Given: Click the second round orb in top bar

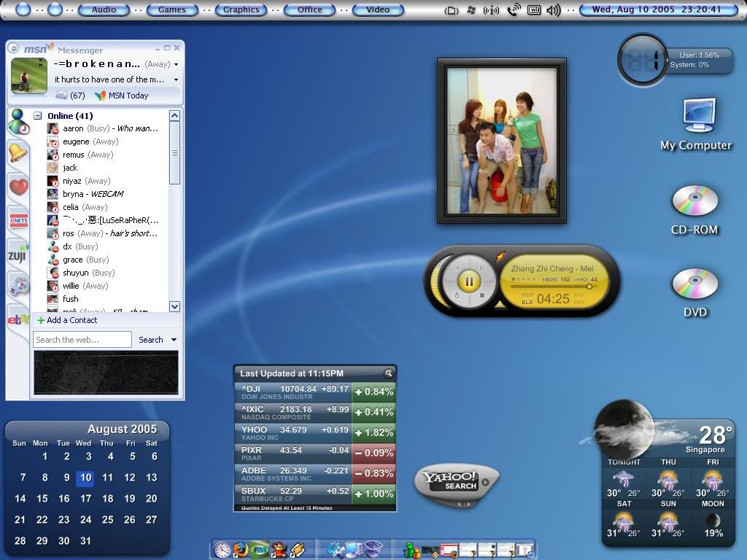Looking at the screenshot, I should [55, 9].
